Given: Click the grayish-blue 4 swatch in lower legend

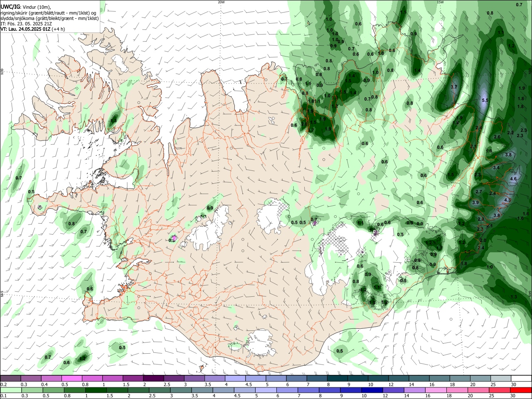Looking at the screenshot, I should [x=223, y=390].
